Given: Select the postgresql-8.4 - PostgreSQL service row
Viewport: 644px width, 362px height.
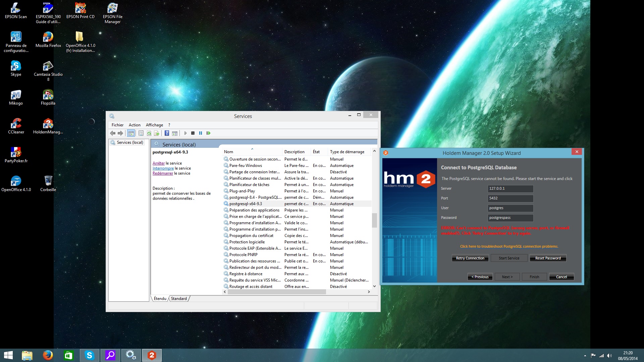Looking at the screenshot, I should click(x=297, y=197).
